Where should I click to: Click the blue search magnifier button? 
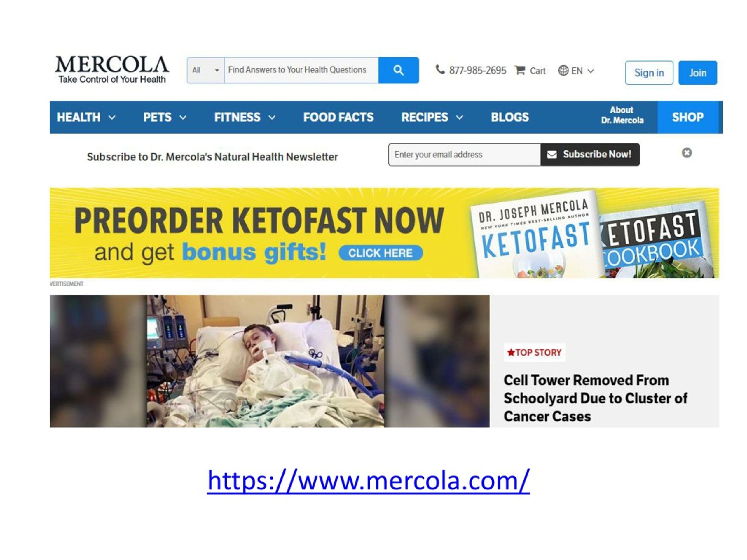(x=399, y=70)
